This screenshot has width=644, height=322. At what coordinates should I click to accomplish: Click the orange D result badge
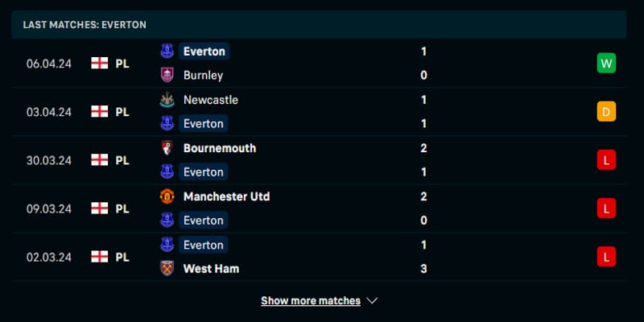coord(606,112)
